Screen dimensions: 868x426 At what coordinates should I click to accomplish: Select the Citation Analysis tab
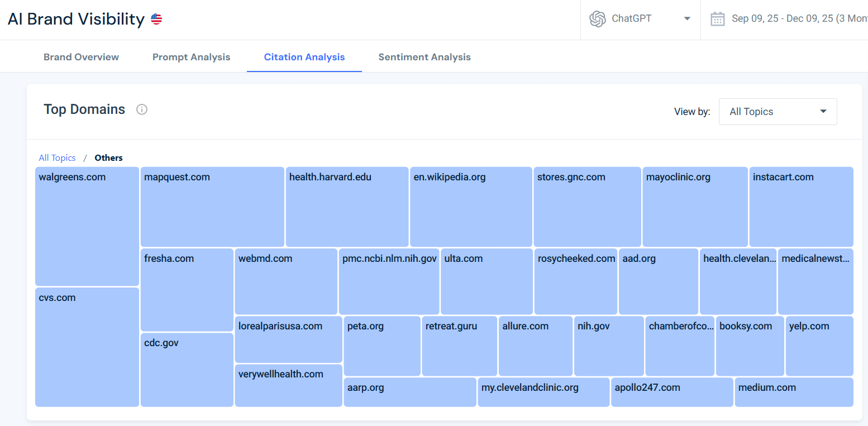point(304,56)
